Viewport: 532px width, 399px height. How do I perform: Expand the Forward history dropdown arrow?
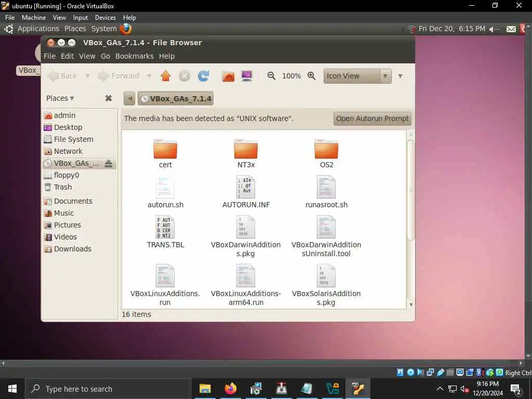click(x=149, y=76)
